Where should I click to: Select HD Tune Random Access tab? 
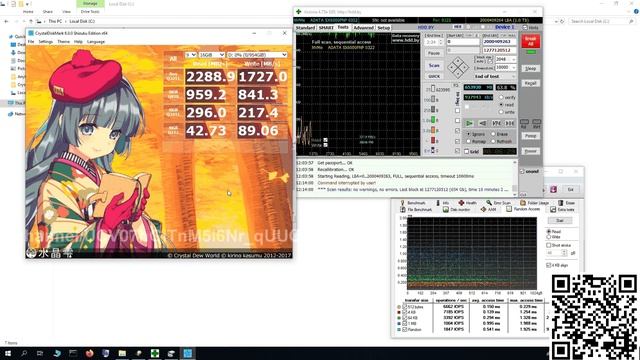tap(523, 209)
